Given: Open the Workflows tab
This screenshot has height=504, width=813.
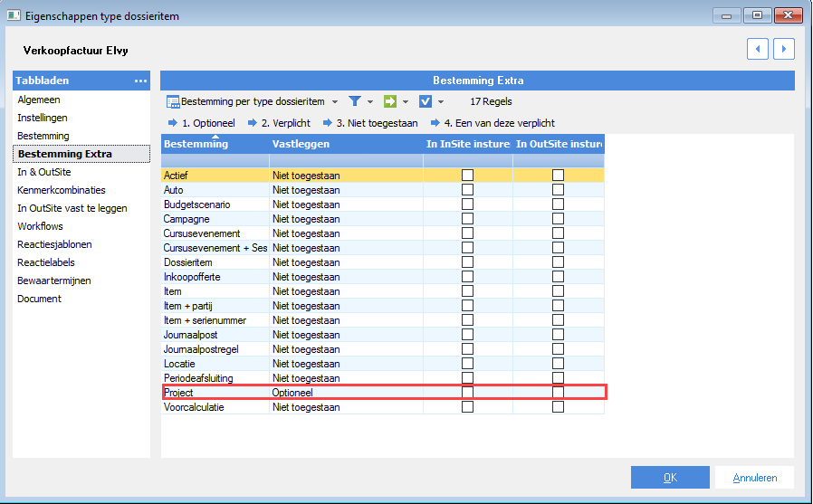Looking at the screenshot, I should pos(81,226).
